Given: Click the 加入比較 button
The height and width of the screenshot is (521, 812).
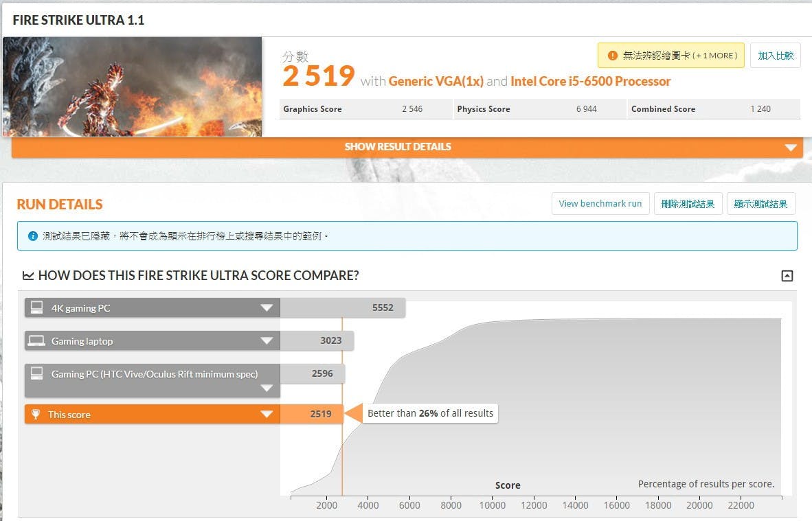Looking at the screenshot, I should coord(775,56).
